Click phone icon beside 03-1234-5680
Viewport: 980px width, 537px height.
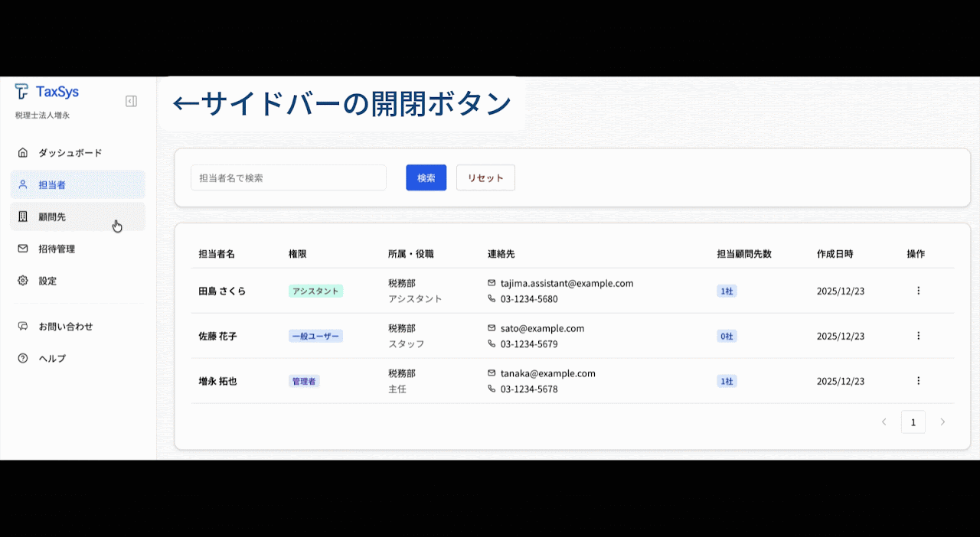click(x=492, y=299)
